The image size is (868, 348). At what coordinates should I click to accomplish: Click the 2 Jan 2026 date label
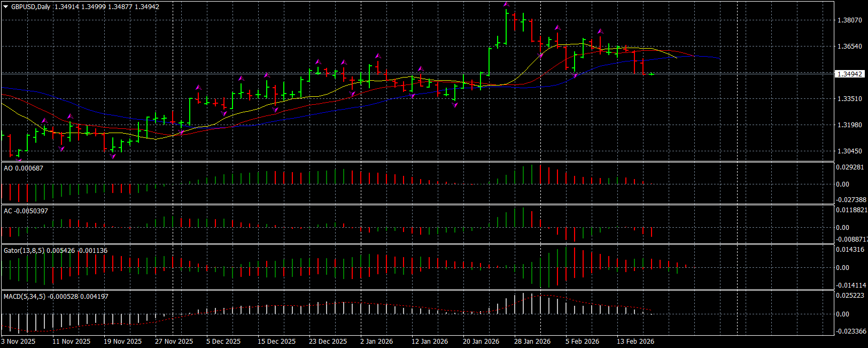point(376,341)
